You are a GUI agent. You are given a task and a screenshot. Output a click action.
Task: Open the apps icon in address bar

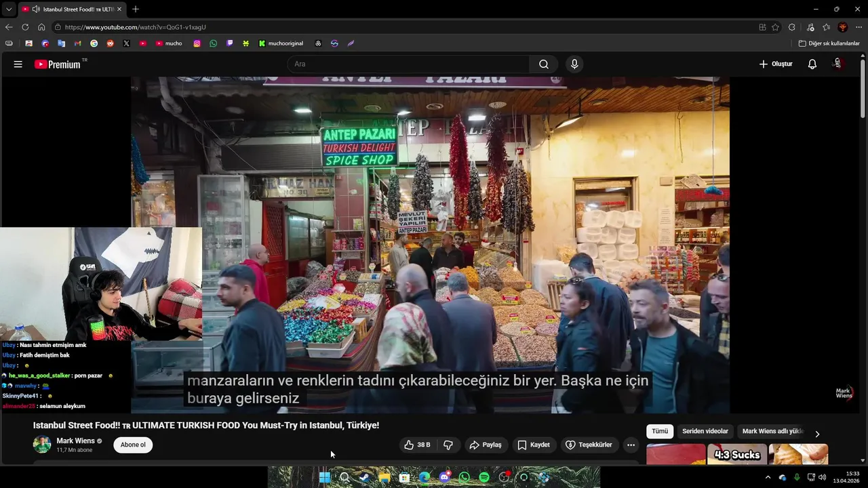762,27
